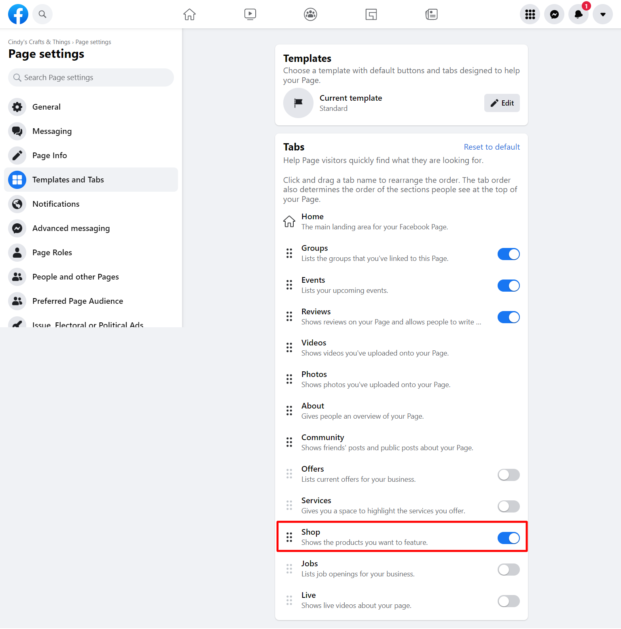Click the top bar search magnifier icon
Viewport: 621px width, 629px height.
point(42,14)
